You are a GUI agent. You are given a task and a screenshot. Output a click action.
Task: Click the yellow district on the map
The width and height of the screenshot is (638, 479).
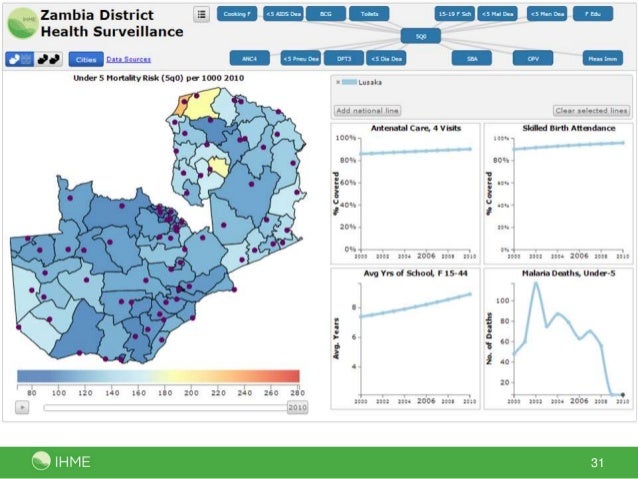click(204, 102)
